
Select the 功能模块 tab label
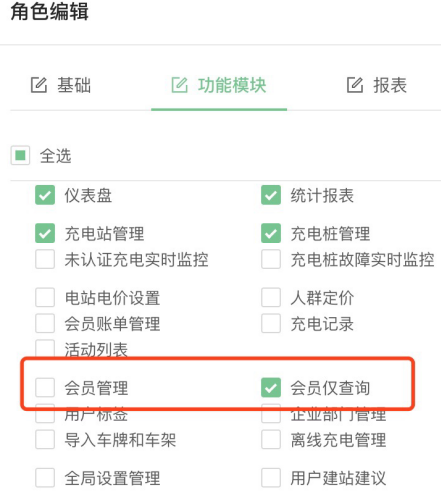click(232, 85)
